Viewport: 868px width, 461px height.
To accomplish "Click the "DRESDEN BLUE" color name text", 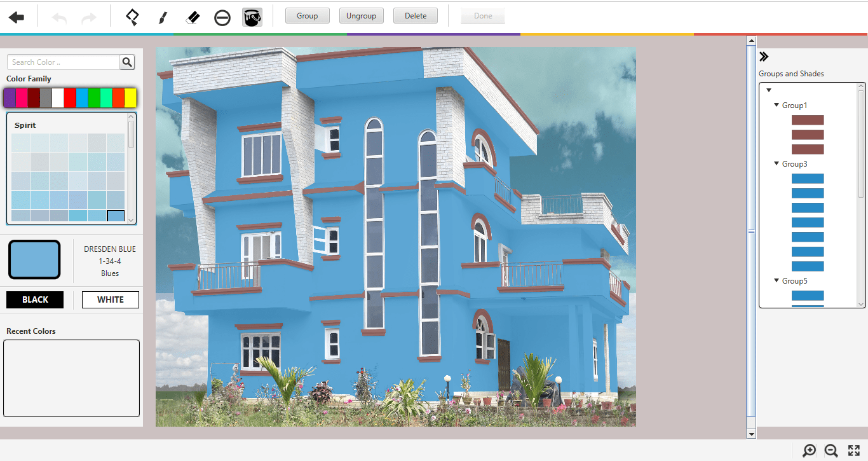I will point(110,249).
